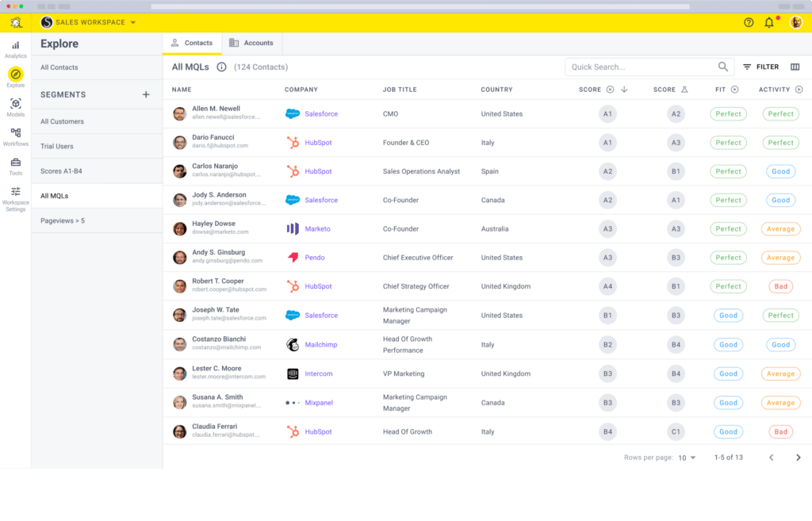This screenshot has height=521, width=812.
Task: Open the Mixpanel company link
Action: coord(319,403)
